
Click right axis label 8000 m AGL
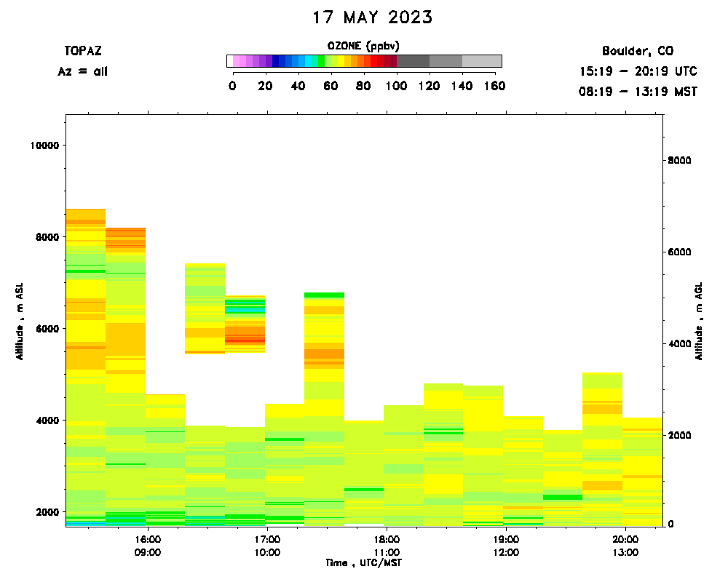point(679,161)
